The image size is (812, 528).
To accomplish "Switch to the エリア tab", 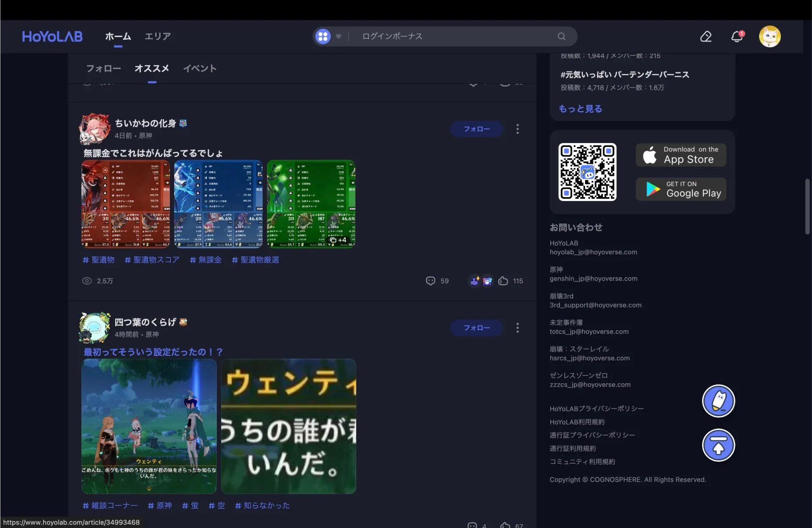I will [x=157, y=37].
